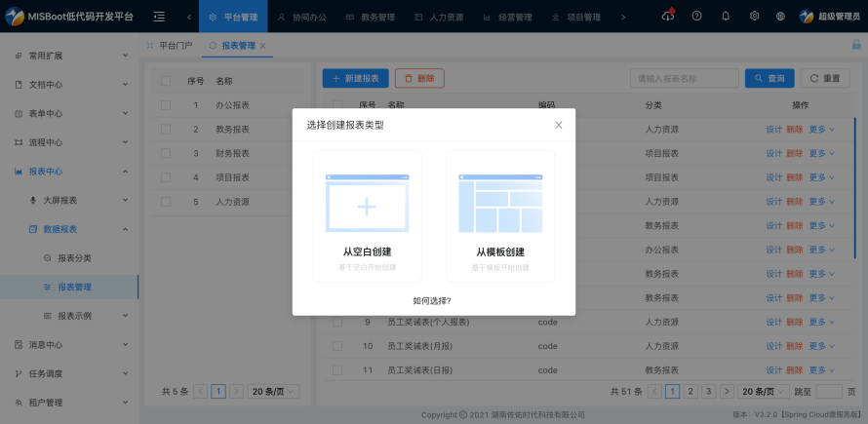Open the cloud upload notification icon

pos(668,16)
